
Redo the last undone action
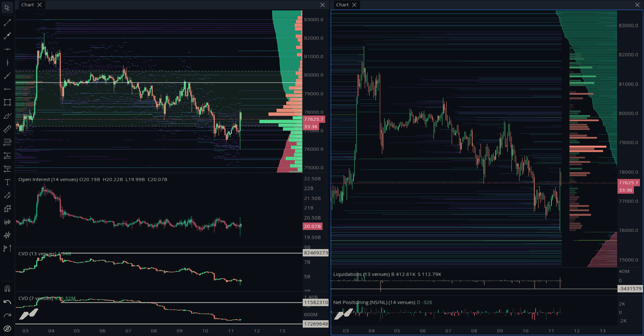(7, 315)
